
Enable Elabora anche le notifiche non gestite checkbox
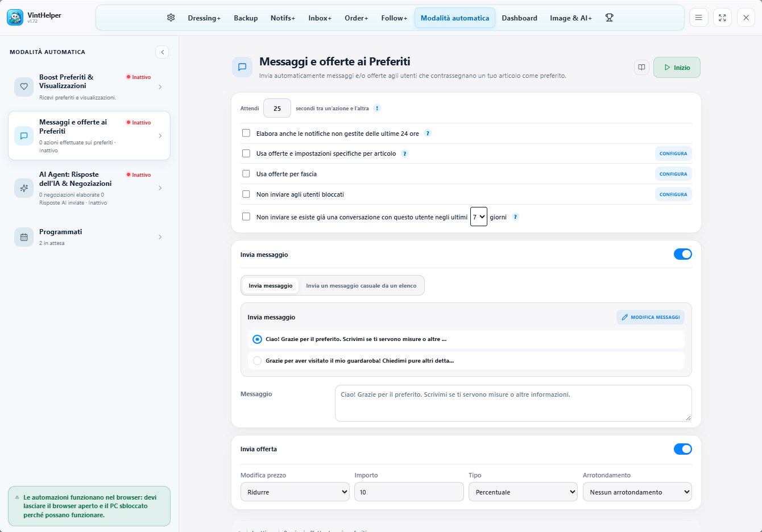pos(246,133)
